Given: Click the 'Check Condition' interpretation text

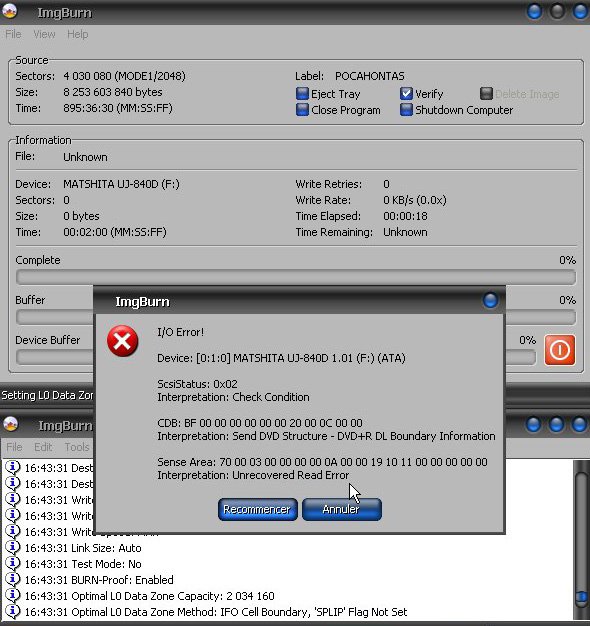Looking at the screenshot, I should (271, 397).
